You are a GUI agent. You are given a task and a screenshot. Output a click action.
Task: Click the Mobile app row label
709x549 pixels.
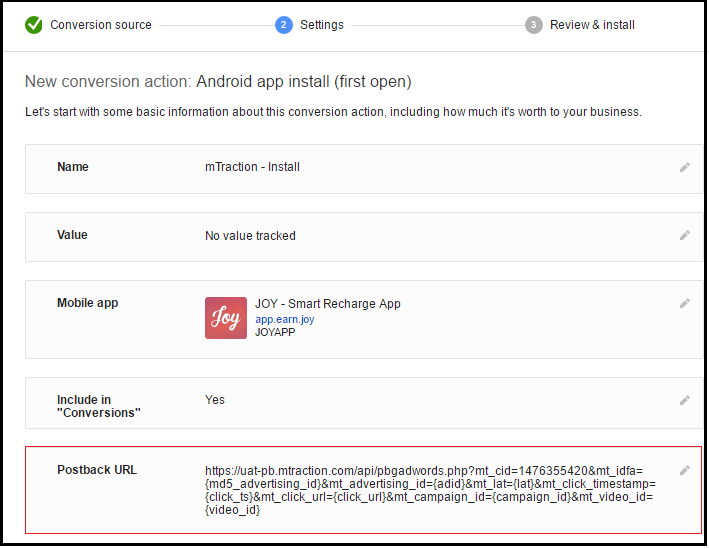tap(88, 303)
